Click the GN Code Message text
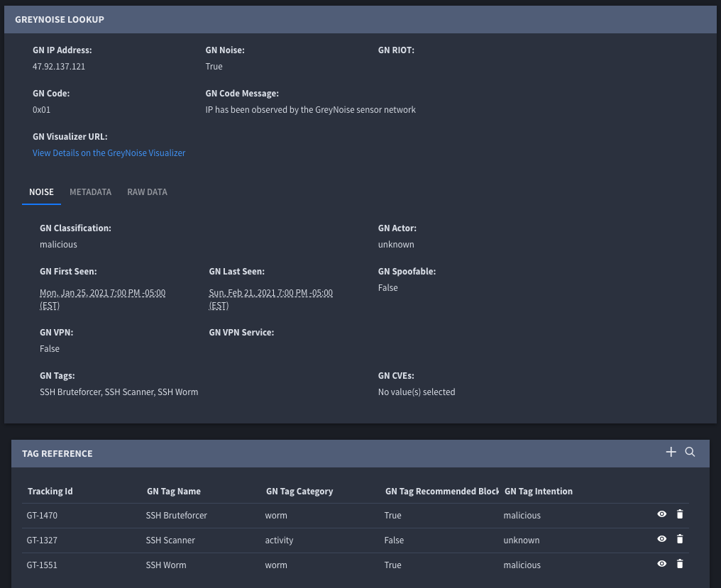The width and height of the screenshot is (721, 588). click(x=310, y=110)
